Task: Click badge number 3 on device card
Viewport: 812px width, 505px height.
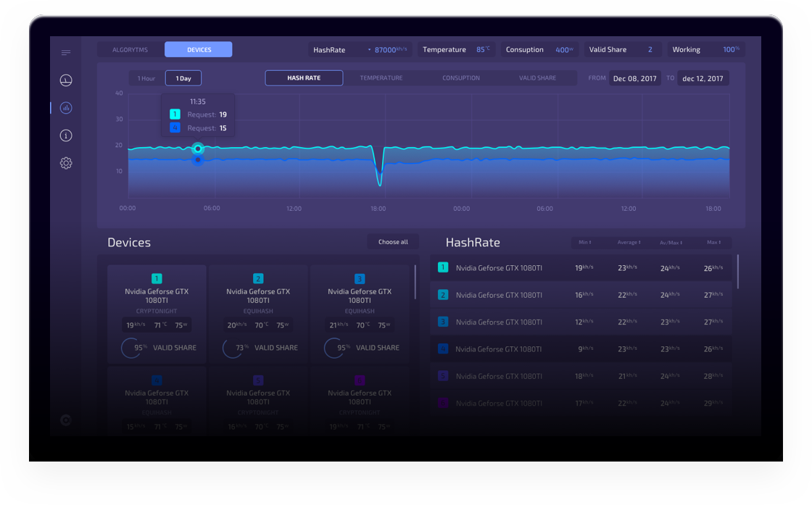Action: [360, 278]
